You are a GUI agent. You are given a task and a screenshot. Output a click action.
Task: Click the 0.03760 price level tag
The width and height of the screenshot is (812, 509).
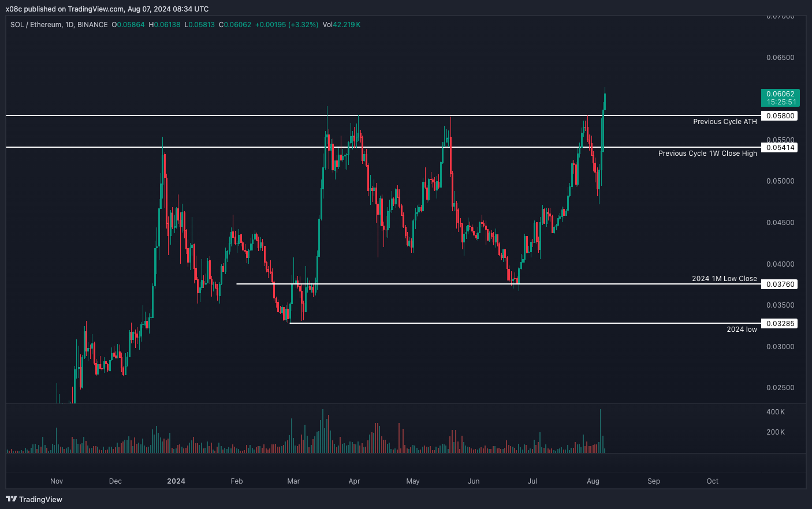tap(780, 285)
